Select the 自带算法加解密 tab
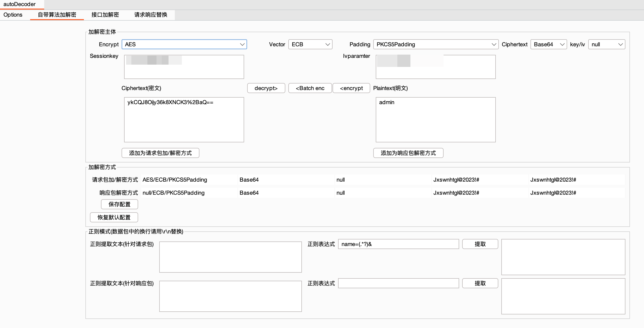 click(x=57, y=15)
